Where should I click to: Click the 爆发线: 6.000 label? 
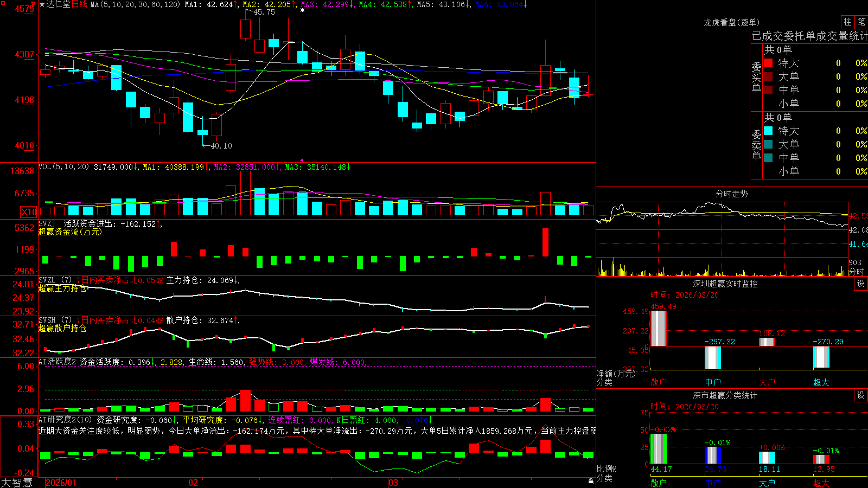click(337, 362)
